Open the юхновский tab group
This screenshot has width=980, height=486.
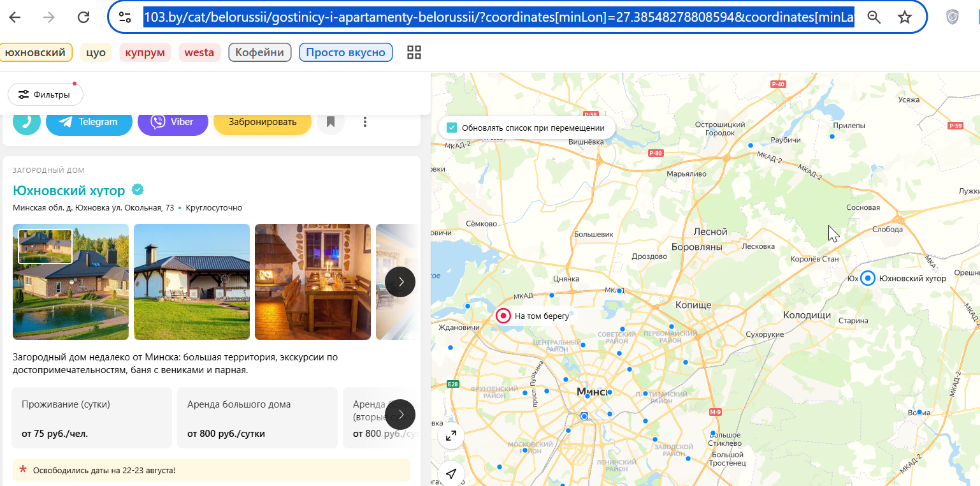tap(36, 52)
